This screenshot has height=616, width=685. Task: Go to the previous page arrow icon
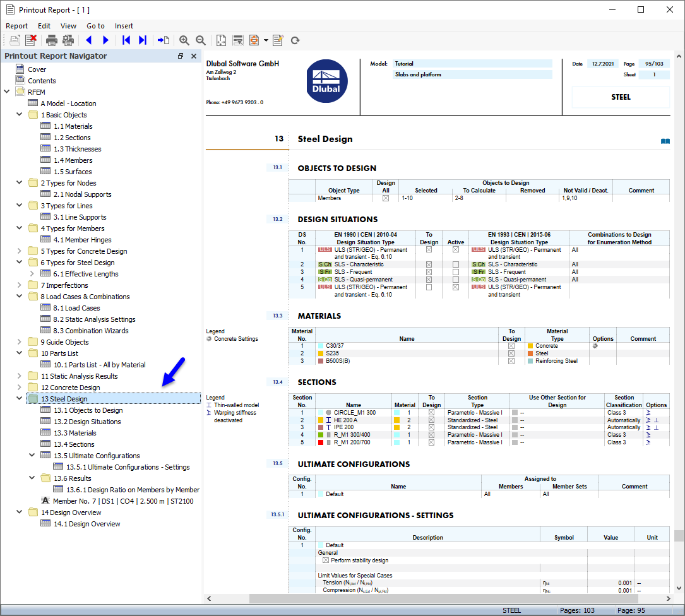(88, 40)
